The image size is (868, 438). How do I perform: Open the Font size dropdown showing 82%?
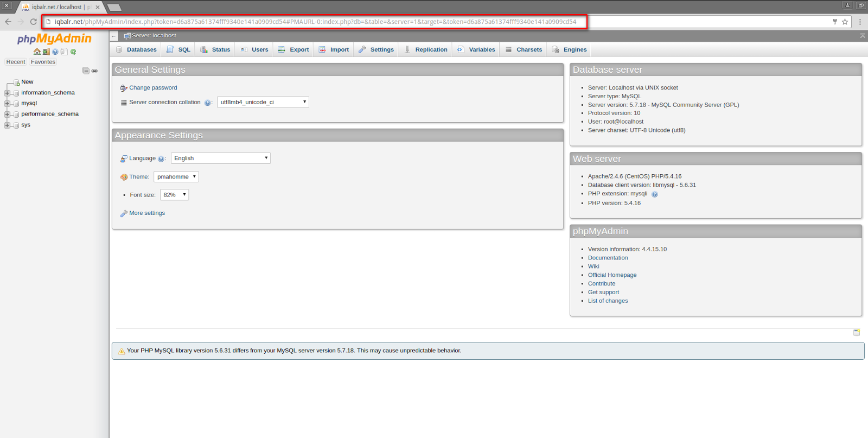click(174, 195)
